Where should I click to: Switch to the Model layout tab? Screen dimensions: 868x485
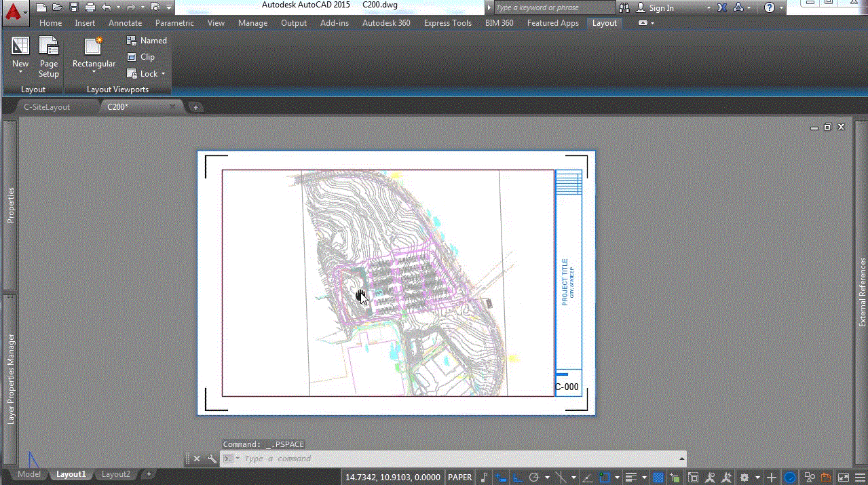[x=29, y=475]
